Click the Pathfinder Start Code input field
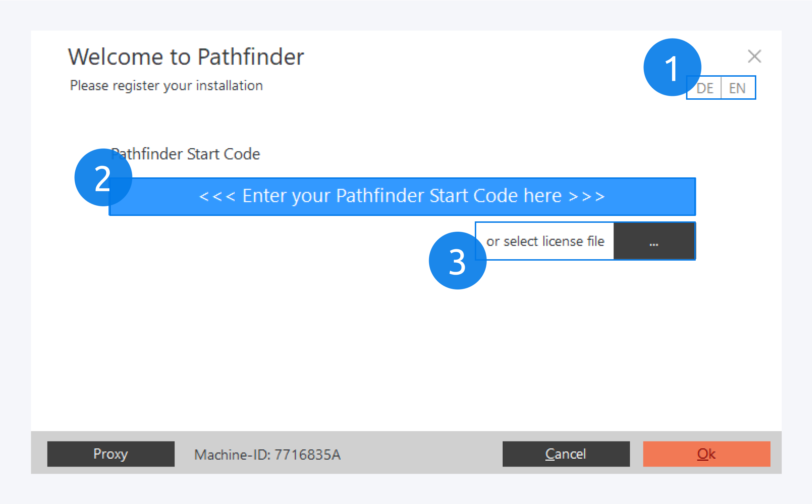The height and width of the screenshot is (504, 812). tap(402, 196)
